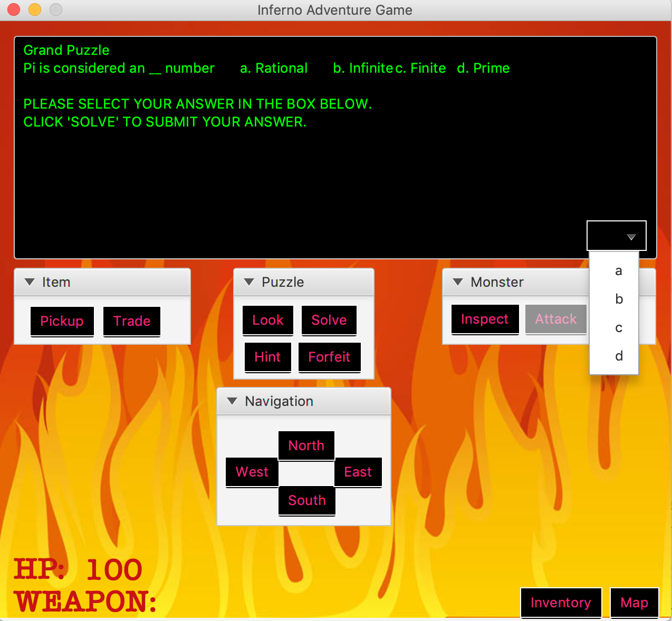Select answer option 'd' from the dropdown

(x=618, y=356)
